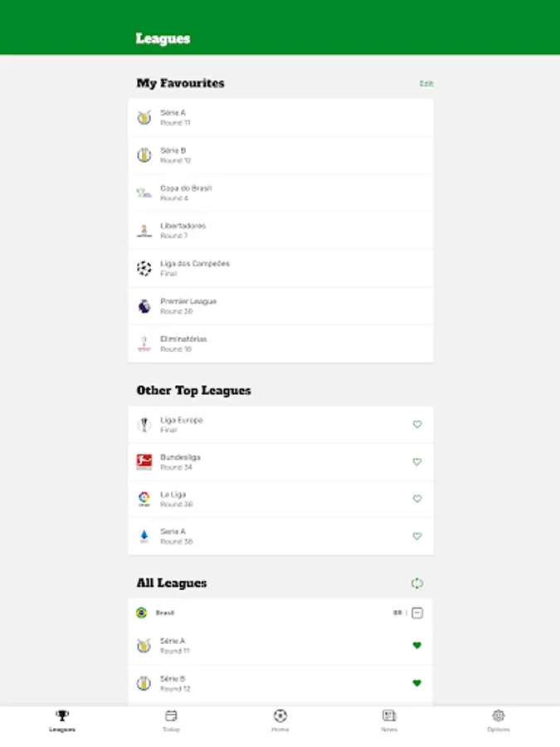Edit My Favourites list

pyautogui.click(x=426, y=83)
